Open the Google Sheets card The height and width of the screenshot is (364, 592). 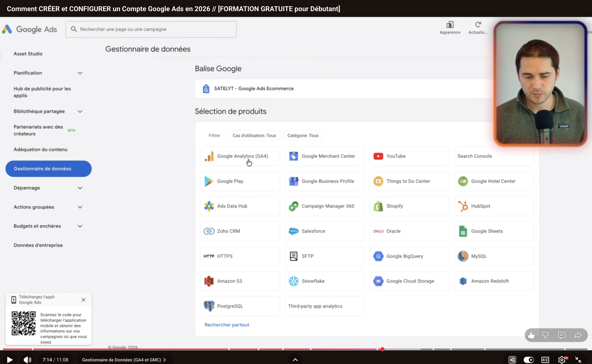(x=494, y=231)
